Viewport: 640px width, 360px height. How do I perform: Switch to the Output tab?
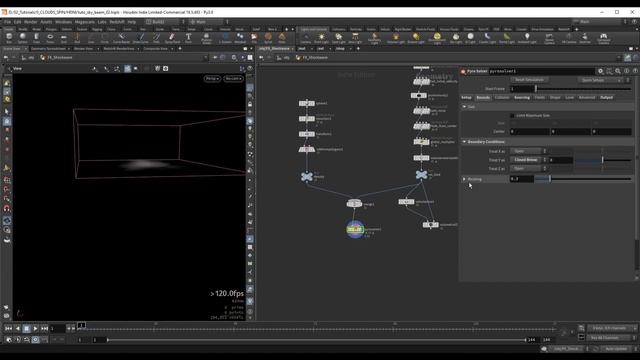click(x=607, y=98)
